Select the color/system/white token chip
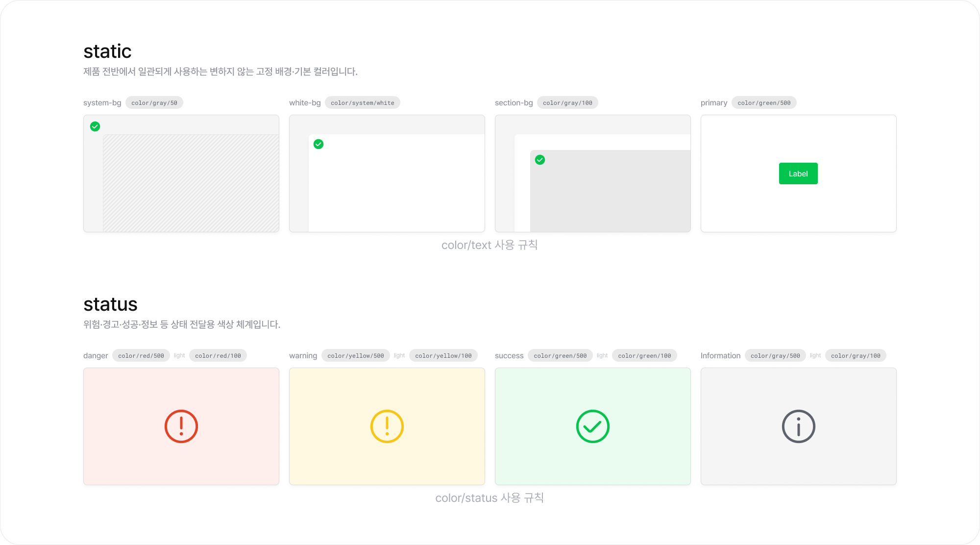 [362, 103]
